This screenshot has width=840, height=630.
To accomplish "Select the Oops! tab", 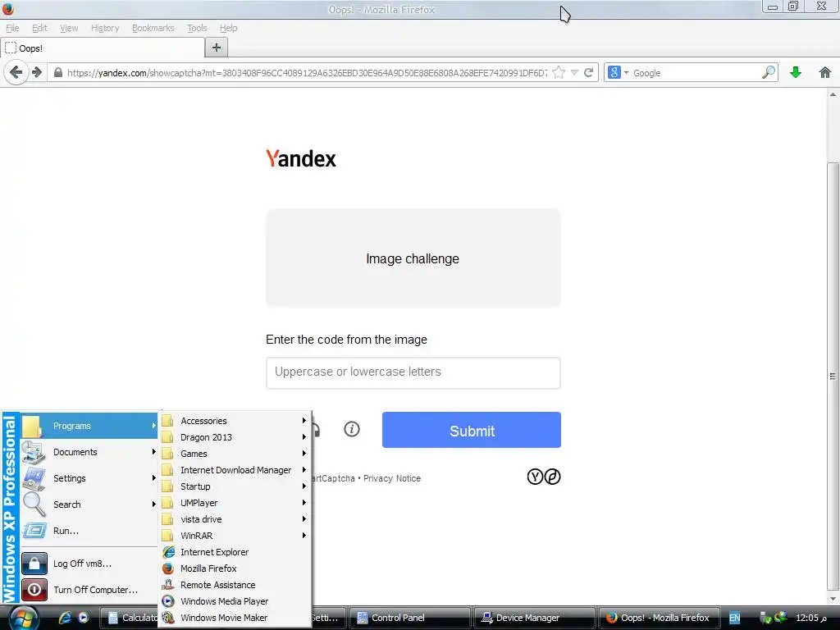I will coord(103,48).
